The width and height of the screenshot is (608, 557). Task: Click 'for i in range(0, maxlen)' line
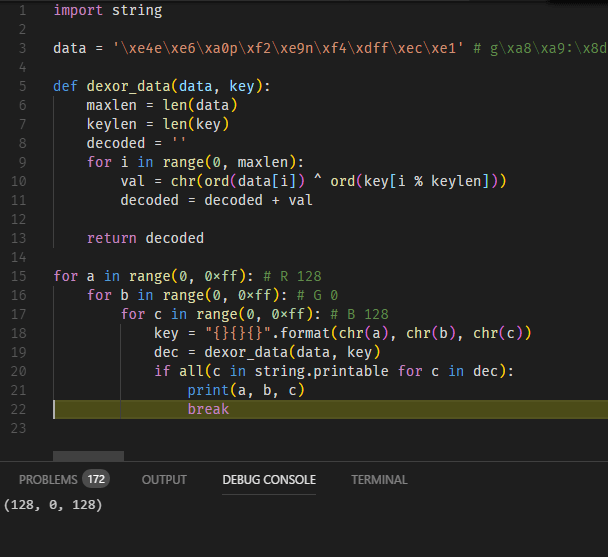[195, 162]
